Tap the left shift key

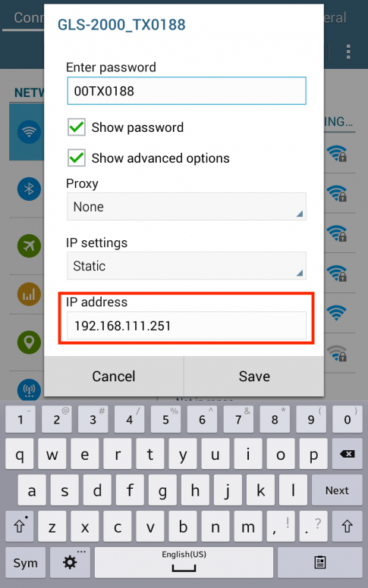tap(20, 527)
